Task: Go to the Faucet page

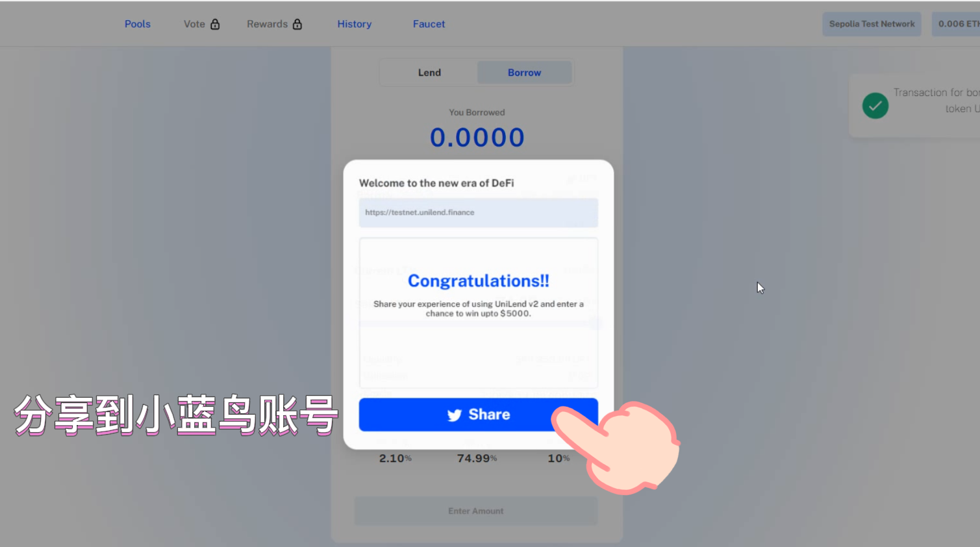Action: coord(429,24)
